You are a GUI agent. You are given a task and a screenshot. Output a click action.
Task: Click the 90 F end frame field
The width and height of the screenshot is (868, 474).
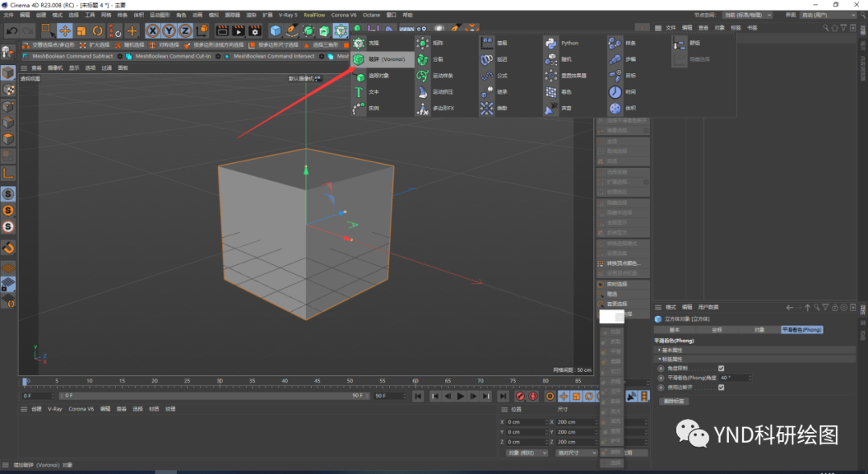[389, 396]
